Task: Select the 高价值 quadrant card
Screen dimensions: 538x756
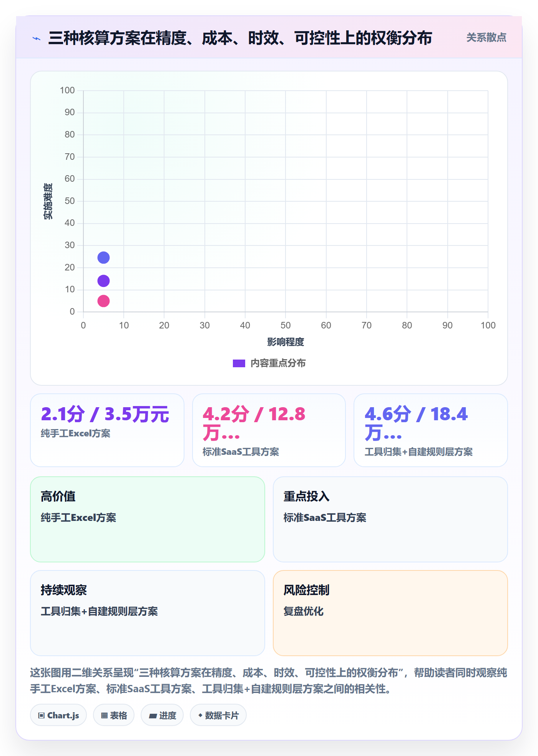Action: [x=148, y=519]
